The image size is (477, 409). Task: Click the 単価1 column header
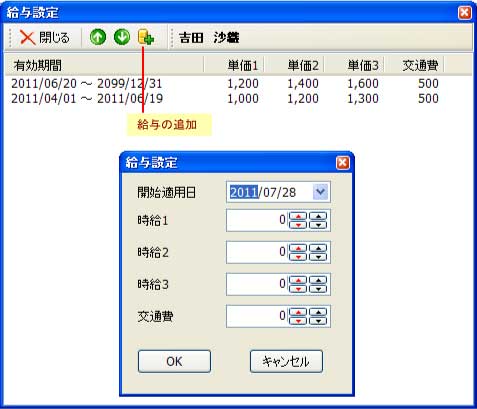point(234,65)
